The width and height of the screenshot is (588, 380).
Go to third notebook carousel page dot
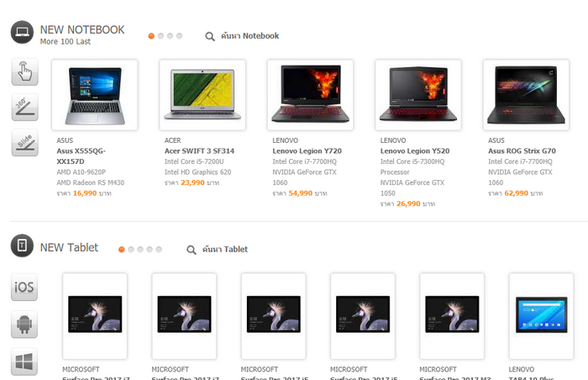pyautogui.click(x=170, y=36)
